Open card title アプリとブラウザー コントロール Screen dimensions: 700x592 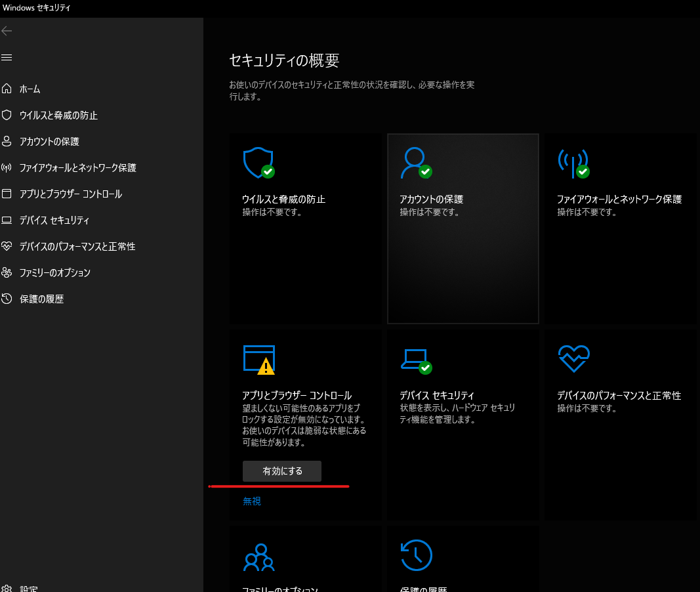point(297,396)
